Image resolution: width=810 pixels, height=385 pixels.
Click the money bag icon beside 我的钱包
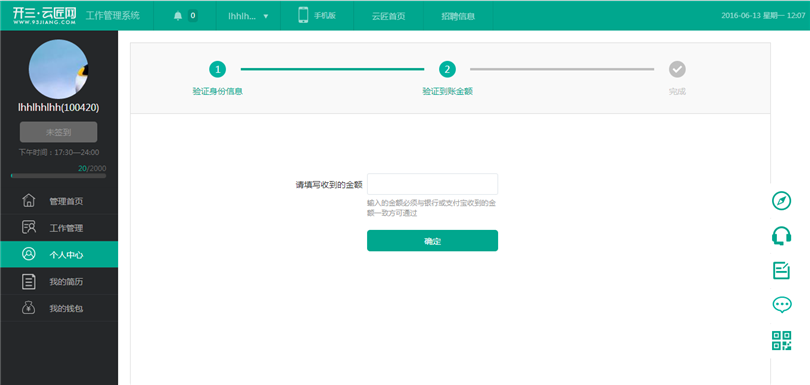coord(29,308)
